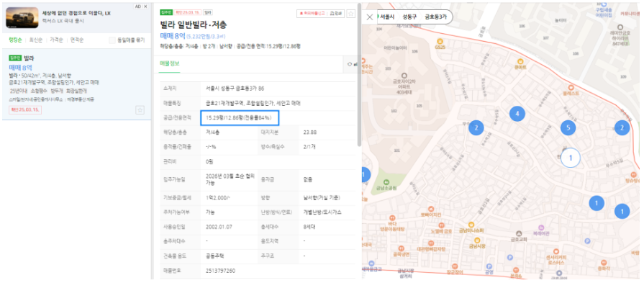
Task: Click the 골목냉면 restaurant icon
Action: click(x=402, y=249)
